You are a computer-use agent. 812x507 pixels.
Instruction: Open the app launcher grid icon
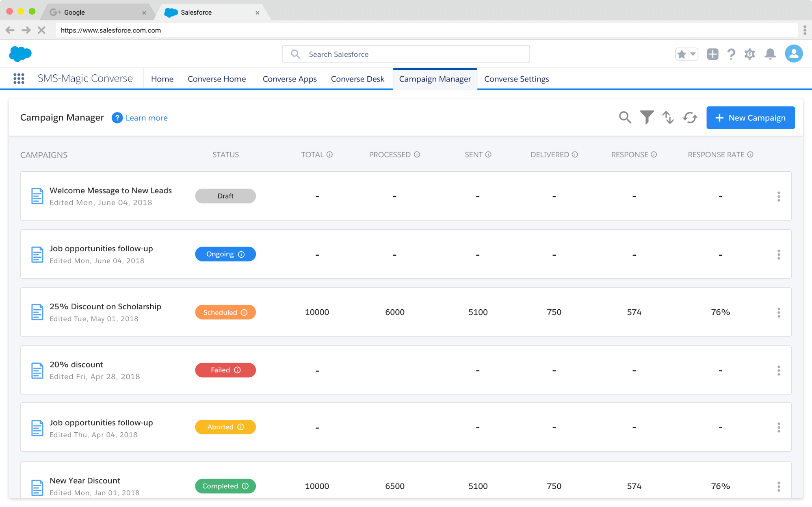pyautogui.click(x=19, y=79)
